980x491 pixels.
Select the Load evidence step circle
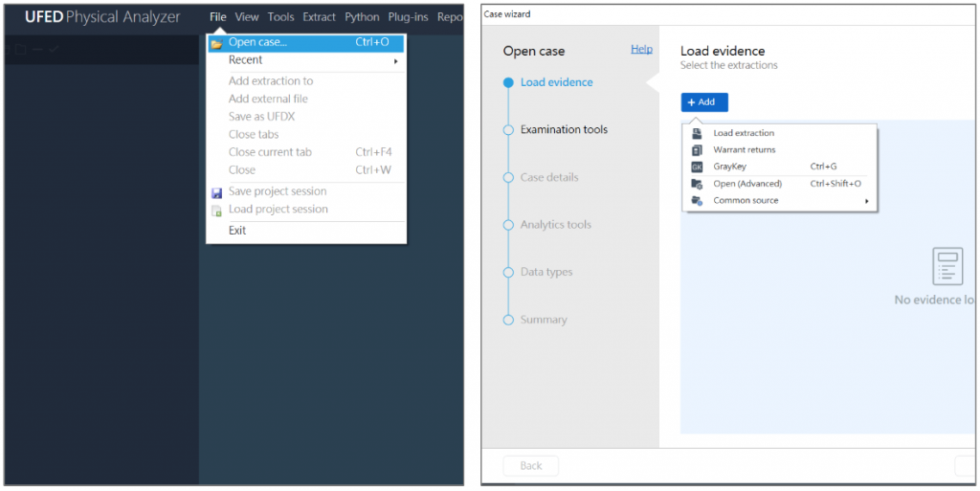point(508,82)
